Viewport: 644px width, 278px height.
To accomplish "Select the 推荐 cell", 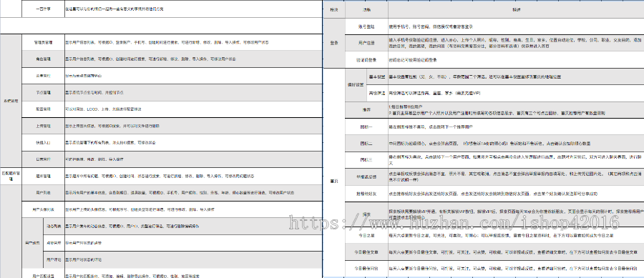I will point(366,110).
